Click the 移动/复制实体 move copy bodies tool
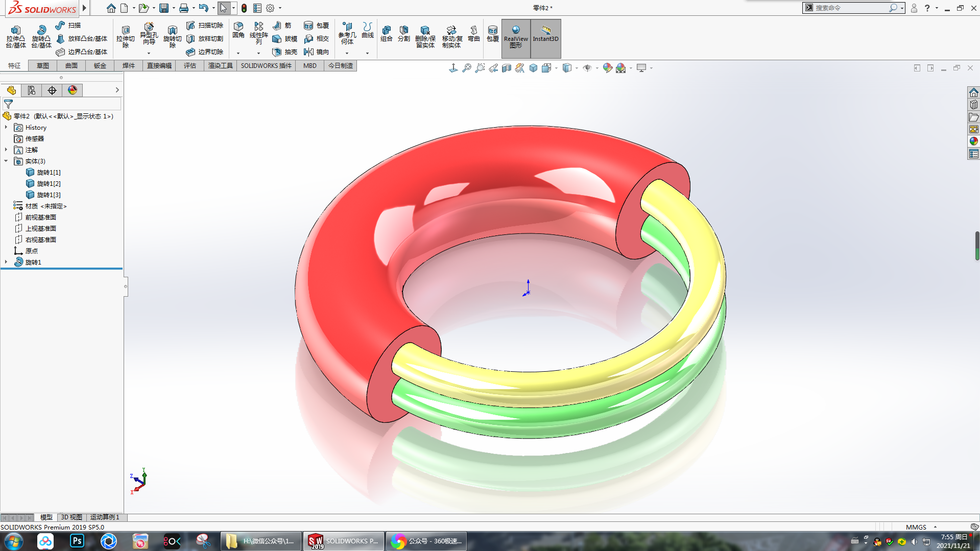This screenshot has width=980, height=551. [451, 36]
